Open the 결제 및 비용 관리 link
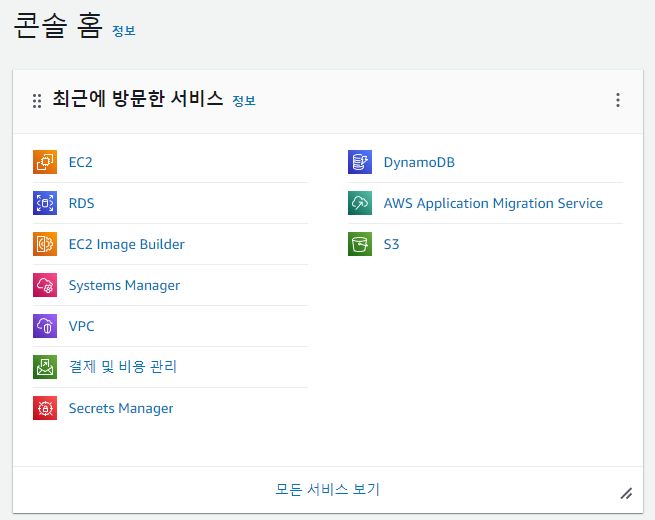The height and width of the screenshot is (520, 655). (123, 367)
